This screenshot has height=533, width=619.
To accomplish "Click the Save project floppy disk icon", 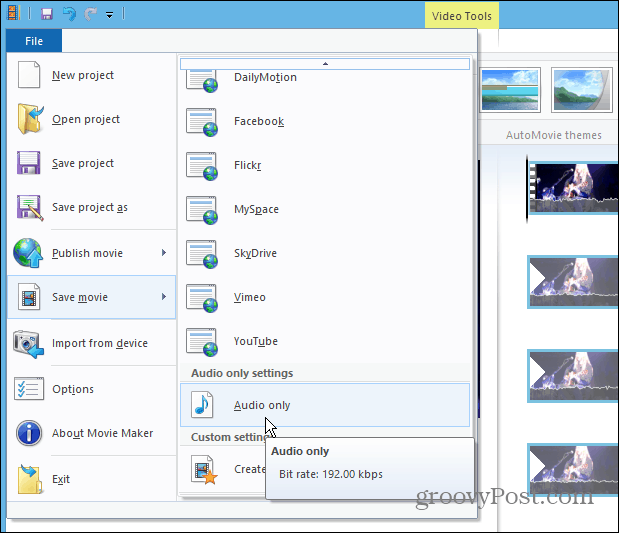I will tap(28, 163).
